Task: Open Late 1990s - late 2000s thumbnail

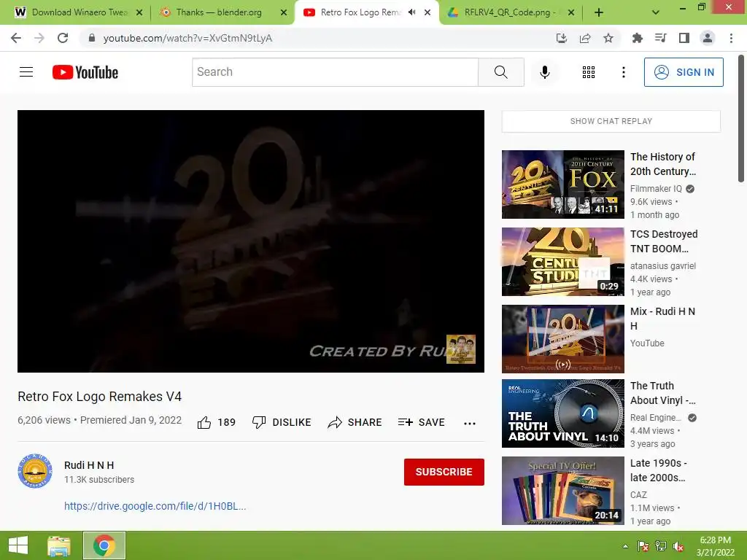Action: pyautogui.click(x=562, y=491)
